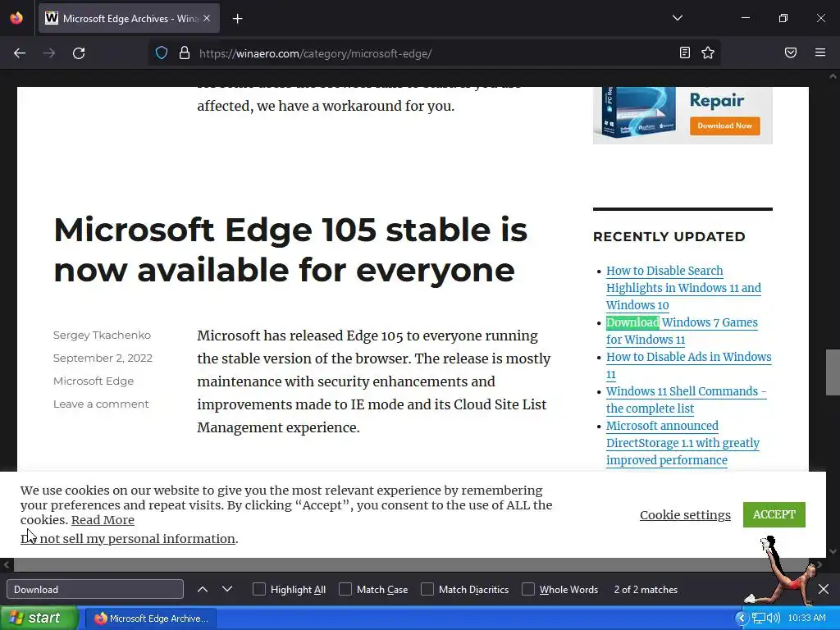The image size is (840, 630).
Task: Accept cookies with ACCEPT button
Action: coord(774,515)
